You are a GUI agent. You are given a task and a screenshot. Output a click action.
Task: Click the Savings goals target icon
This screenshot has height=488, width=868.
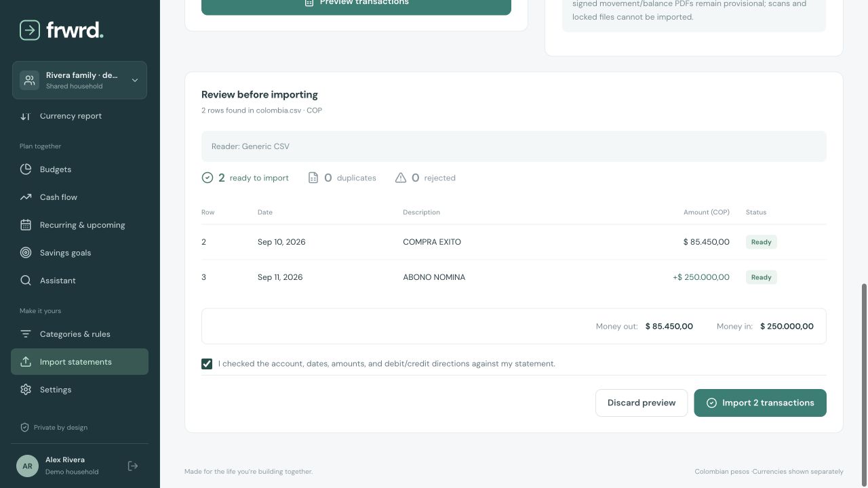26,253
